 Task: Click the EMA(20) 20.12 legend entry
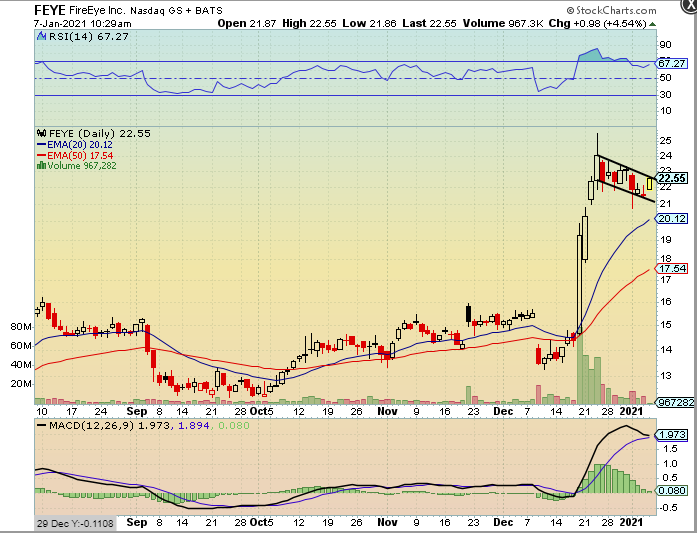tap(80, 144)
